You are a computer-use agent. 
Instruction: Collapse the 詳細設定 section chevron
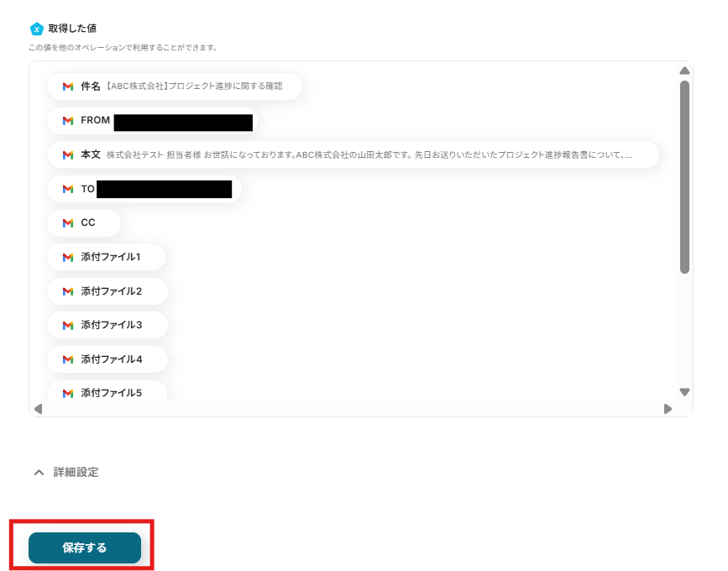39,473
